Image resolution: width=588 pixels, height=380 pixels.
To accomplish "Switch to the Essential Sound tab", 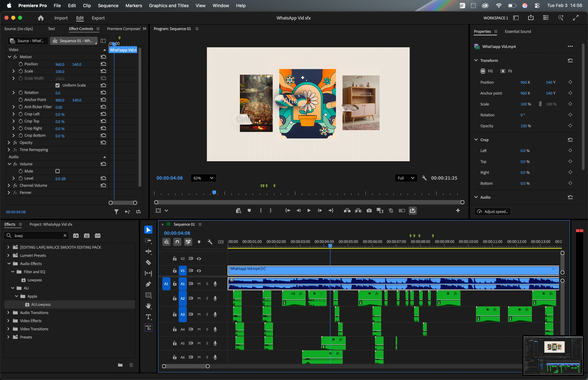I will coord(518,31).
